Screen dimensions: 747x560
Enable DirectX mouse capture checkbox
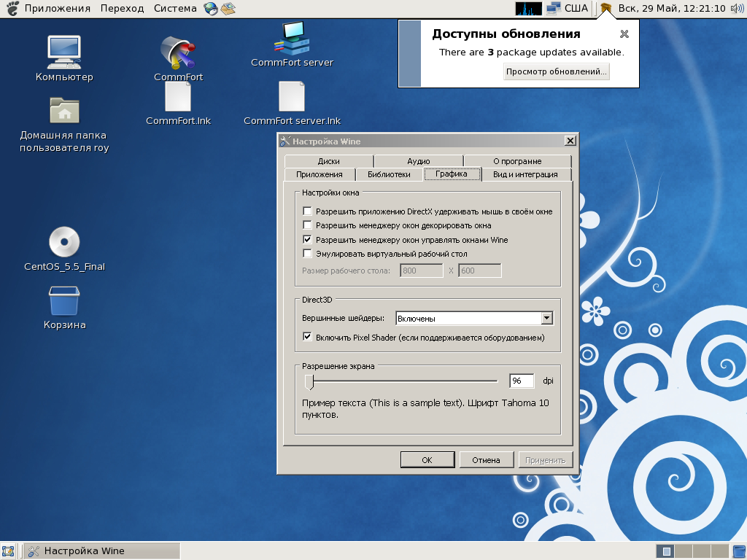point(307,211)
